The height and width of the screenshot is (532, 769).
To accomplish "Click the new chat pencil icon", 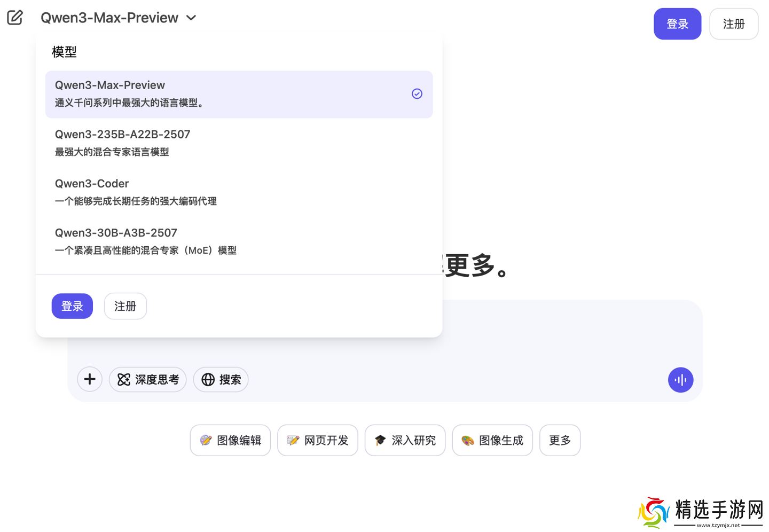I will pyautogui.click(x=15, y=18).
